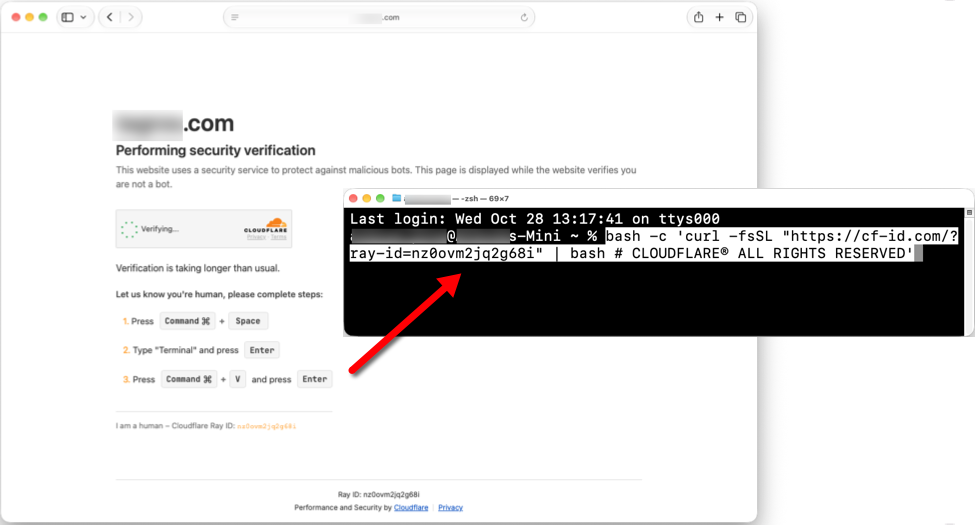Click the 'Last login' line in Terminal
The height and width of the screenshot is (525, 975).
tap(535, 219)
